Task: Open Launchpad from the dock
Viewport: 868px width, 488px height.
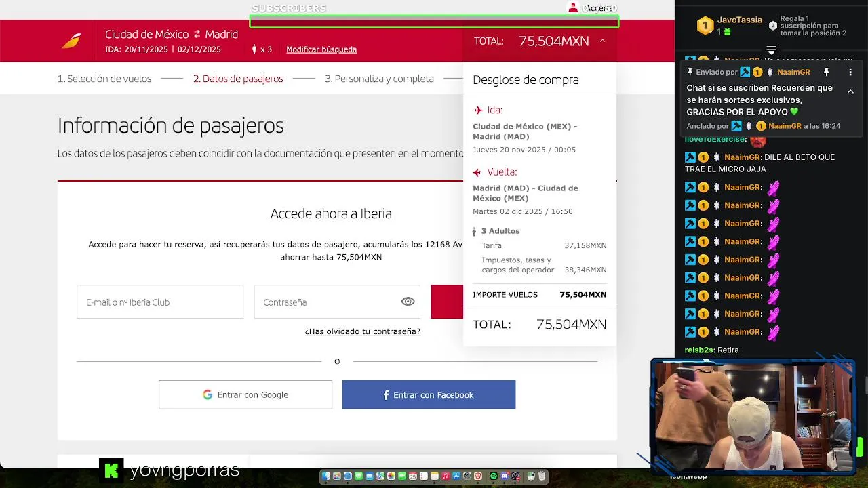Action: click(x=337, y=476)
